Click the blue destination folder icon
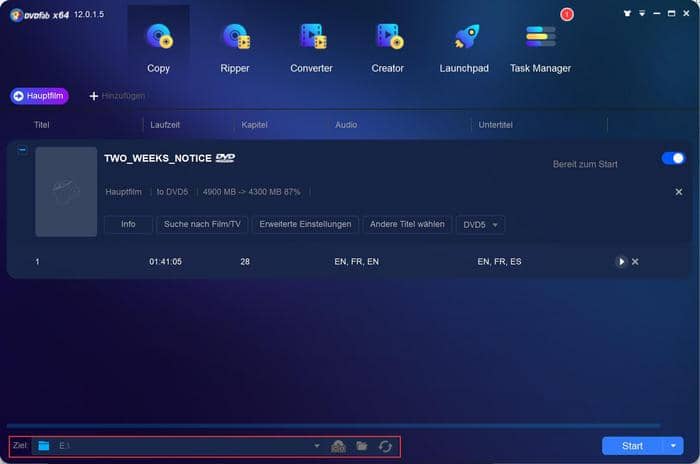The image size is (700, 464). pos(44,446)
